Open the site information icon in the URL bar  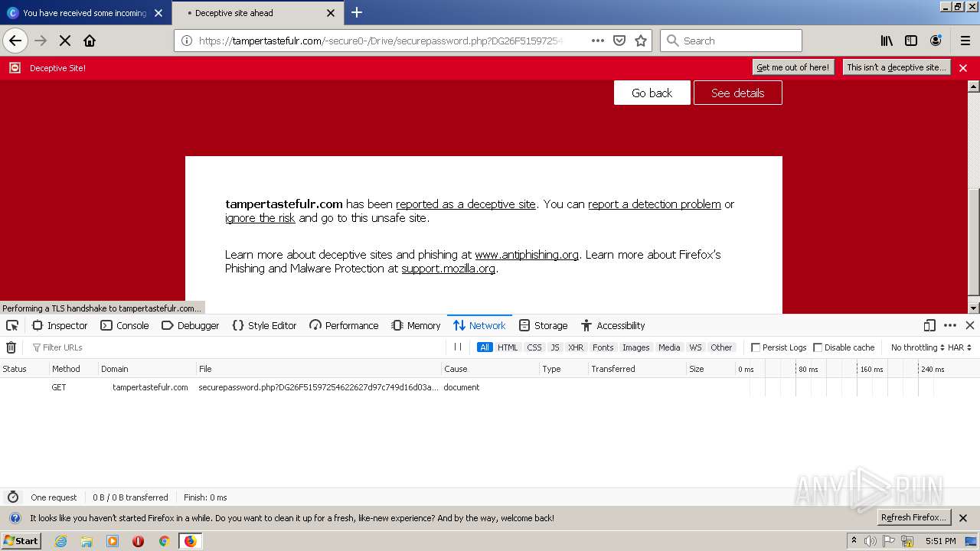(x=187, y=41)
